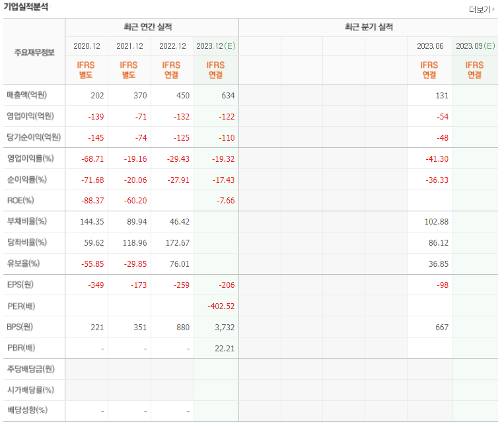Click the 2023.09(E) quarterly column header

476,46
